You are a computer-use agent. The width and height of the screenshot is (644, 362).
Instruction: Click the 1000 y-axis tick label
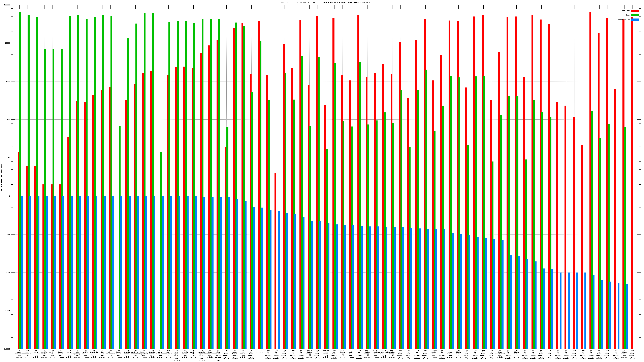point(8,81)
